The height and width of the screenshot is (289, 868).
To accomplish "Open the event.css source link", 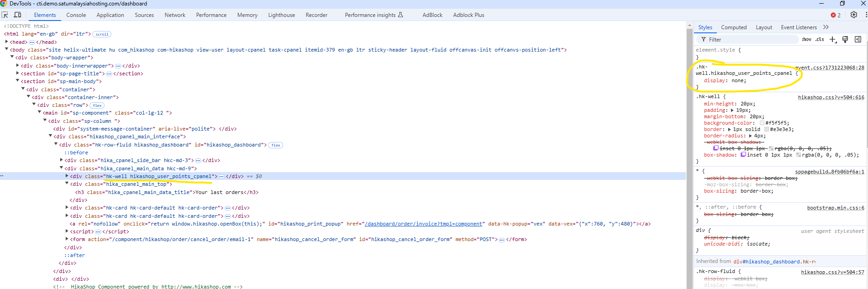I will [830, 68].
